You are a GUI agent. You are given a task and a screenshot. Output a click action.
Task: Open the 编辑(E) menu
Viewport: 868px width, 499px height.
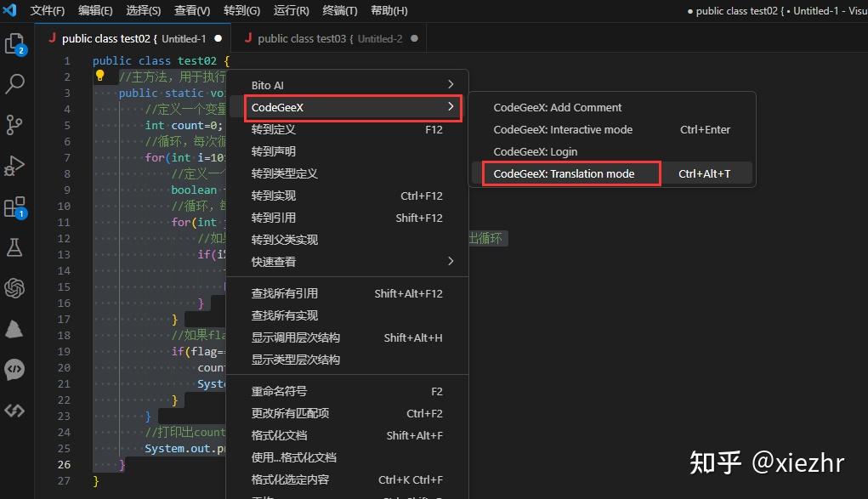coord(95,10)
